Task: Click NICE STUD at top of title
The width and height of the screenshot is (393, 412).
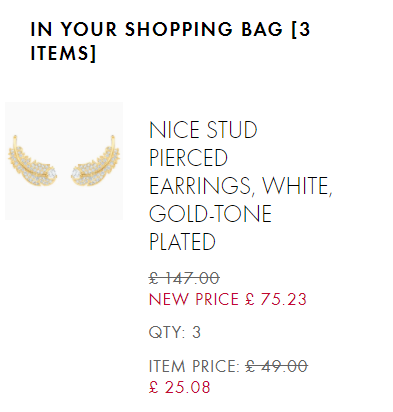Action: [x=203, y=130]
